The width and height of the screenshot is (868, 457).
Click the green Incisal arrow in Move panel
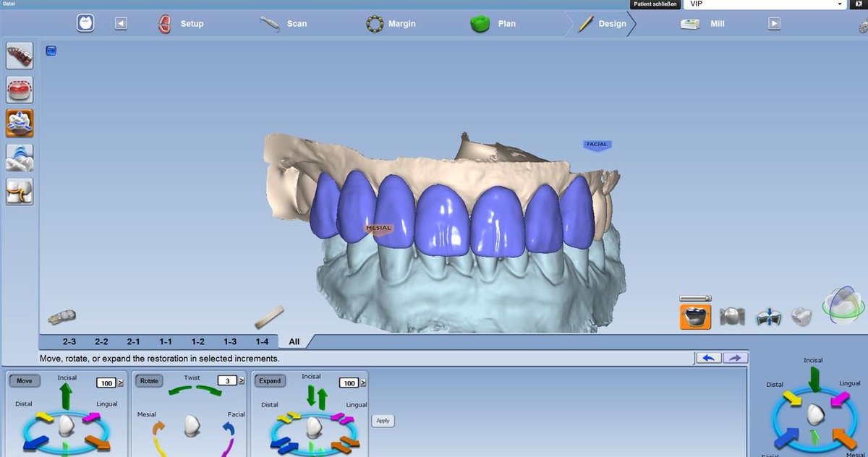click(67, 396)
